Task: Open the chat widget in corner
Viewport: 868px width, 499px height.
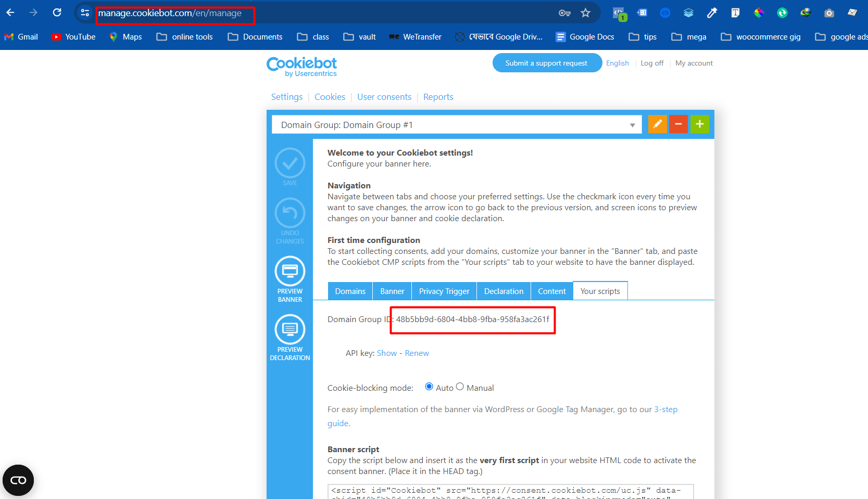Action: [x=18, y=480]
